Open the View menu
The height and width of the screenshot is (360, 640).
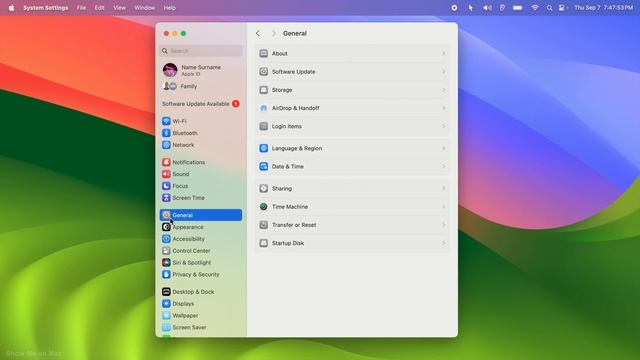point(119,8)
